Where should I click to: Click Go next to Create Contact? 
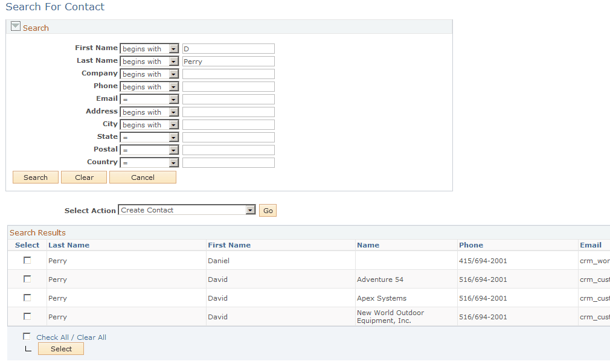pos(268,209)
